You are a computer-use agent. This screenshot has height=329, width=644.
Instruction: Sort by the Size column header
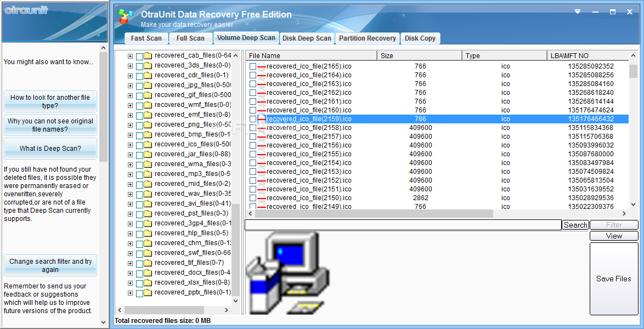(x=420, y=55)
